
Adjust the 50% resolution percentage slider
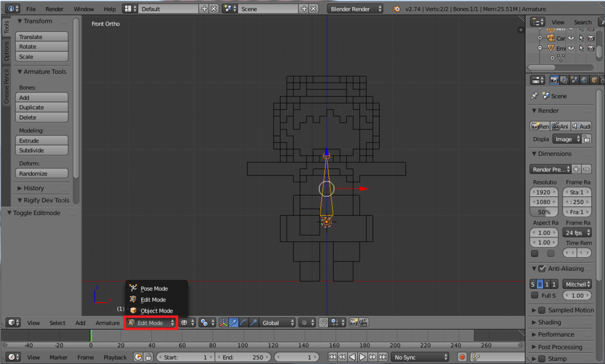click(544, 212)
